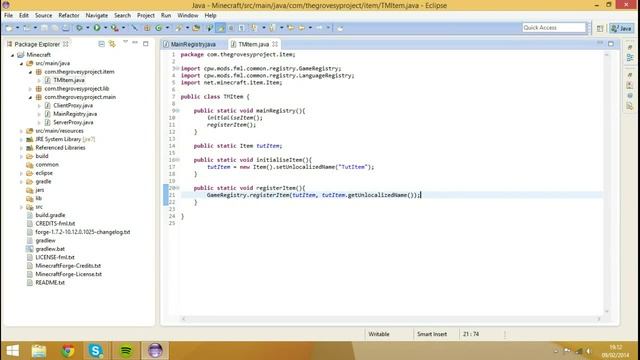
Task: Open the Outline view from side trim
Action: point(630,58)
